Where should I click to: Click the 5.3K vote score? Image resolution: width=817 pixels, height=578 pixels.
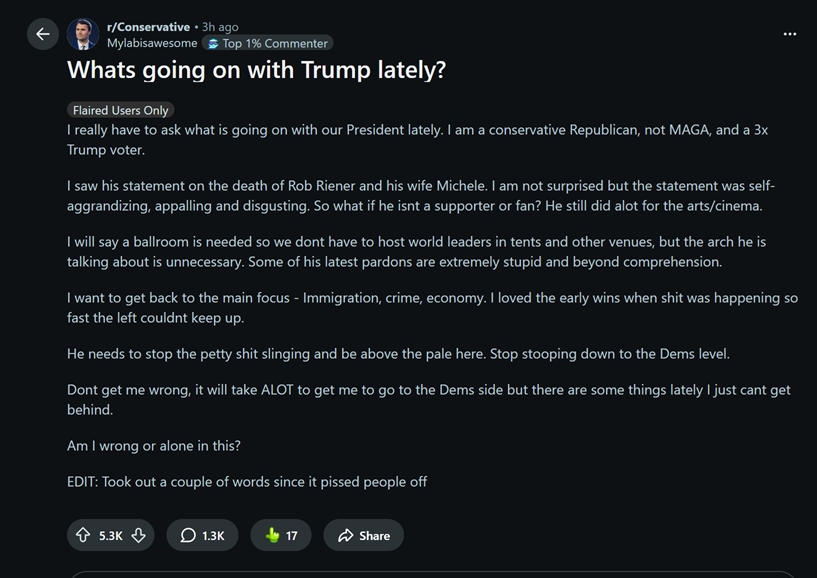tap(111, 536)
